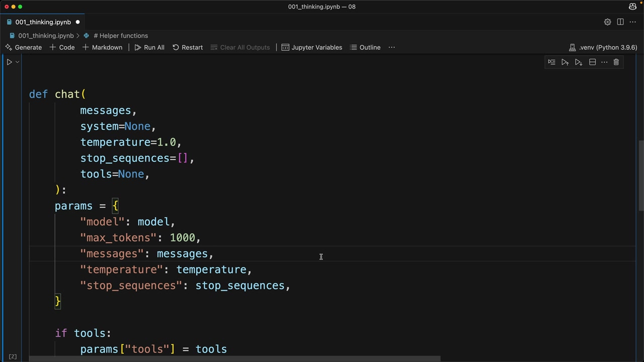This screenshot has height=362, width=644.
Task: Split the cell using cell toolbar icon
Action: (x=592, y=62)
